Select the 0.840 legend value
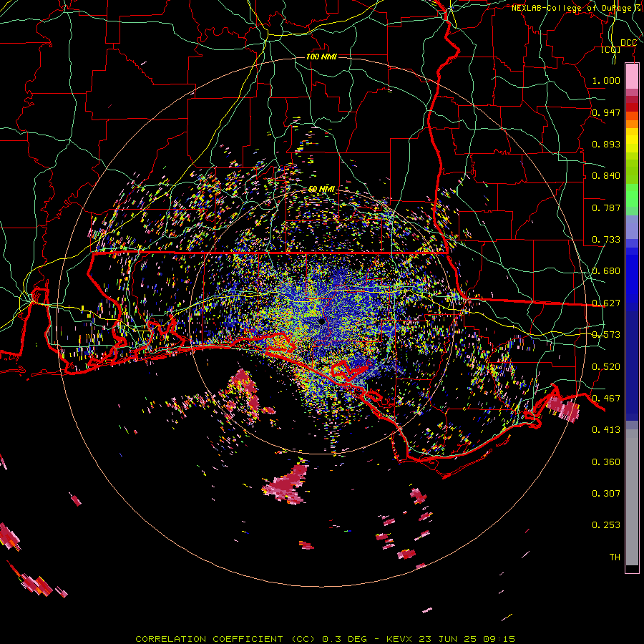644x644 pixels. point(606,176)
